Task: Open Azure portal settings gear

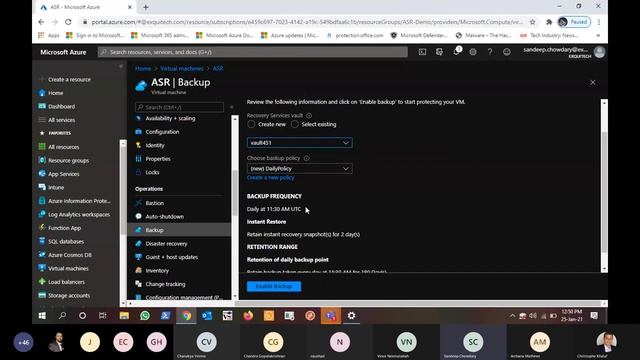Action: (x=473, y=52)
